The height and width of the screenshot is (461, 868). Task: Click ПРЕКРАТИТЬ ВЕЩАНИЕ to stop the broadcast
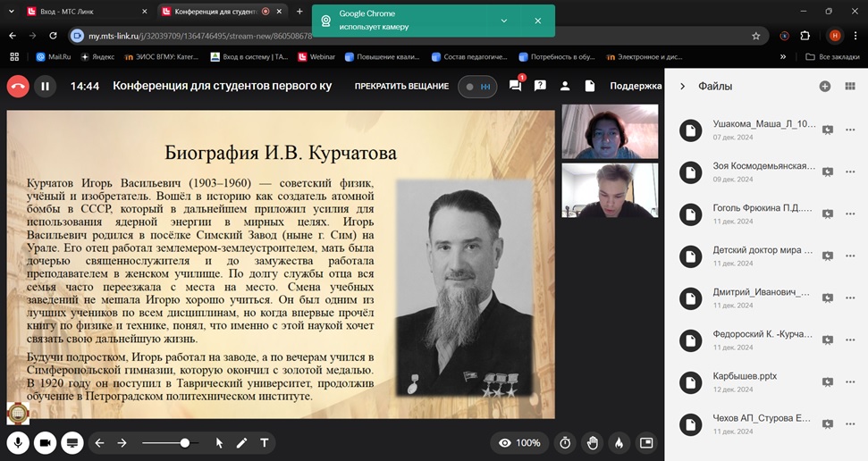401,87
